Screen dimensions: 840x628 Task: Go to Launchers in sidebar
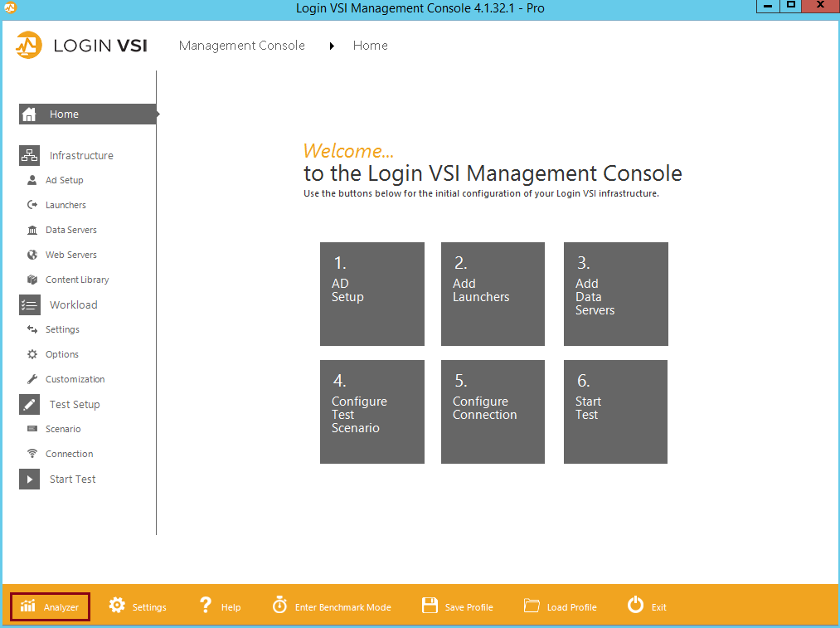click(66, 205)
